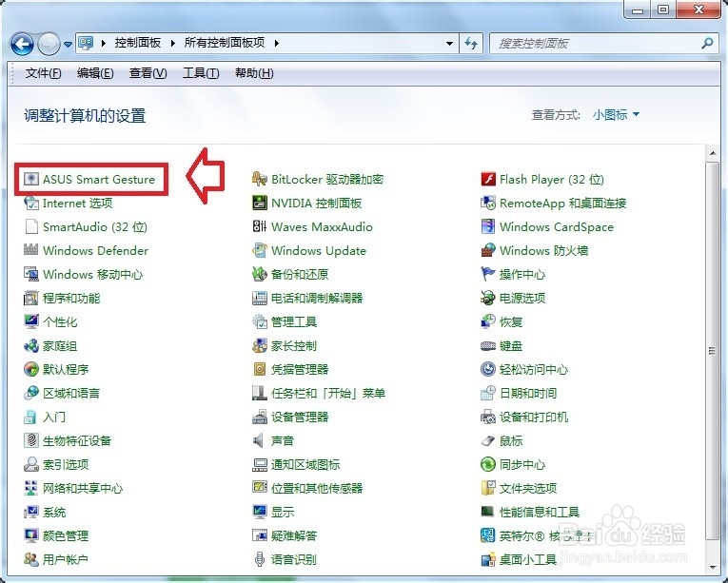Click the Windows Update icon
The height and width of the screenshot is (583, 728).
click(260, 250)
